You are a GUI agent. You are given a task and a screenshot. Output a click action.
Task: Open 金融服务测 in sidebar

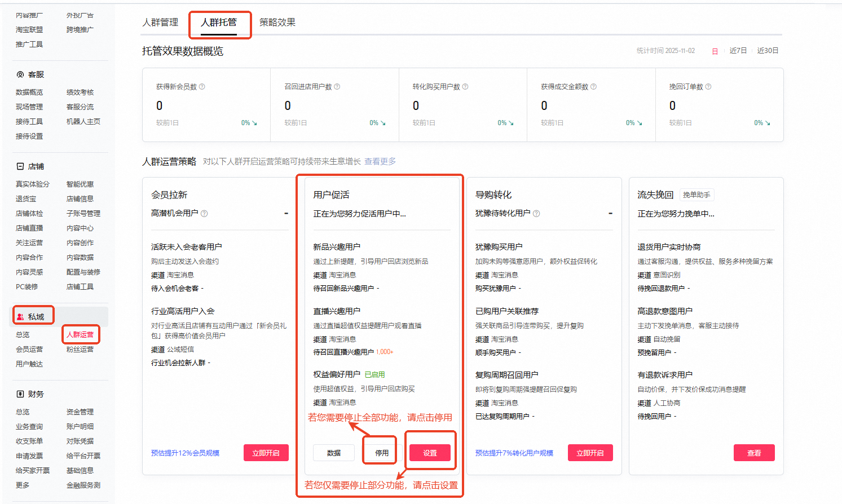(x=83, y=485)
